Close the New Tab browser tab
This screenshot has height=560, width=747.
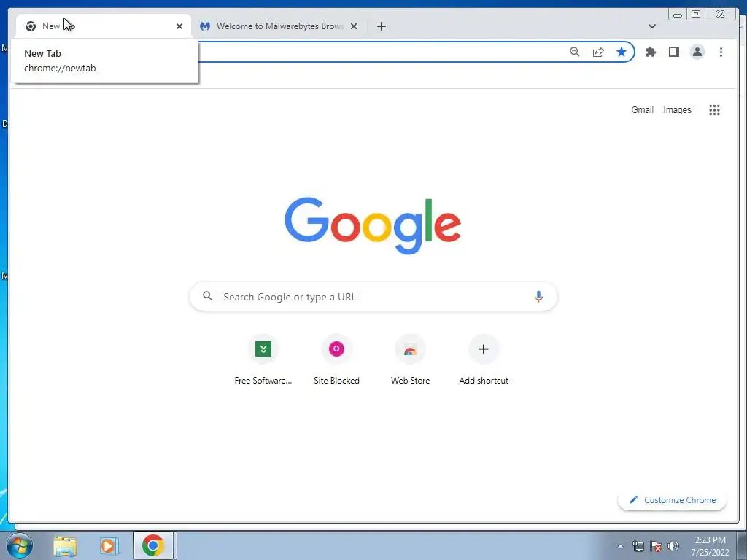(179, 26)
